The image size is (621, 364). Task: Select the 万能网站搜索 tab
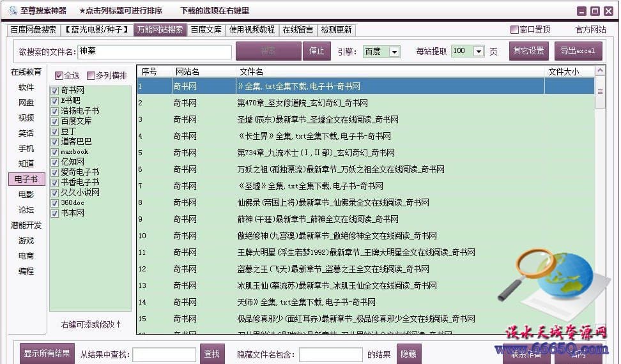click(x=160, y=29)
